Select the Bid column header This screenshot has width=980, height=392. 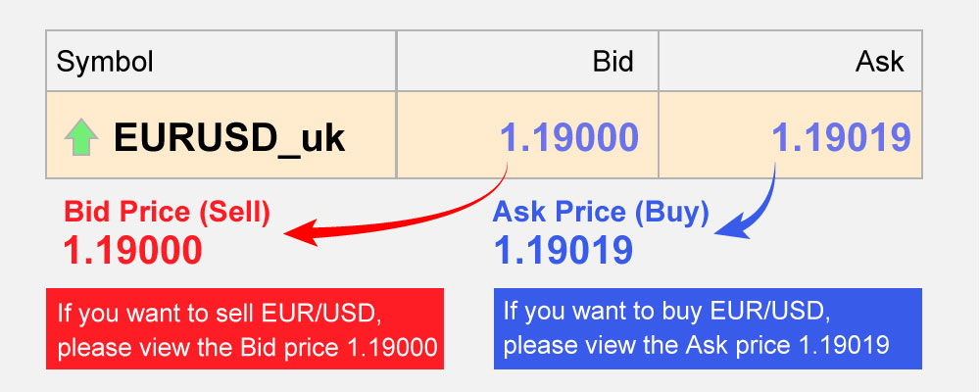click(x=612, y=62)
